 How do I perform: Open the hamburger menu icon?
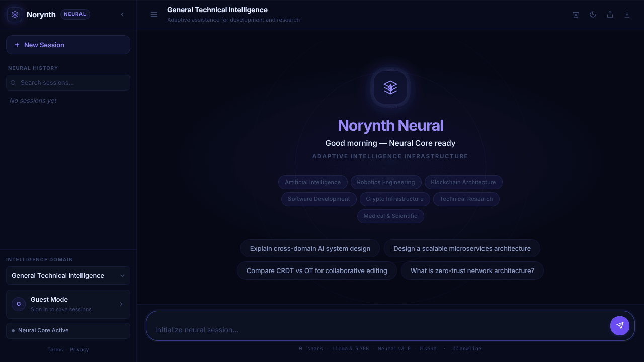pos(154,15)
